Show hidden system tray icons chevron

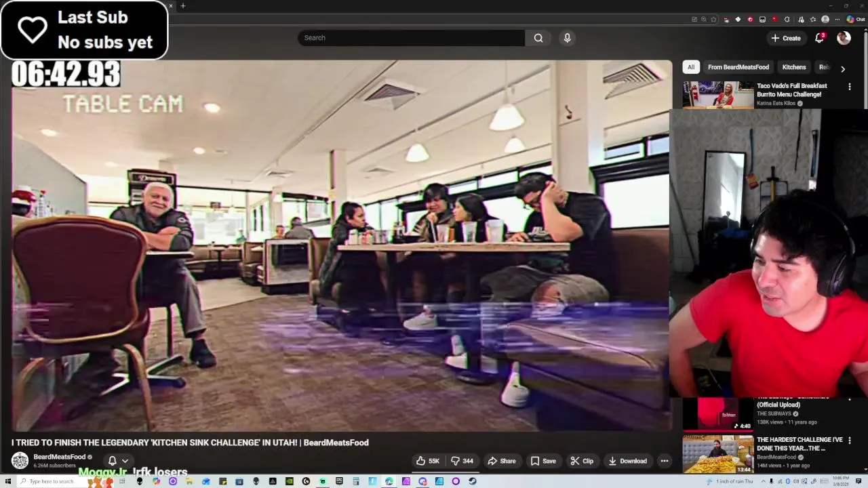click(763, 481)
